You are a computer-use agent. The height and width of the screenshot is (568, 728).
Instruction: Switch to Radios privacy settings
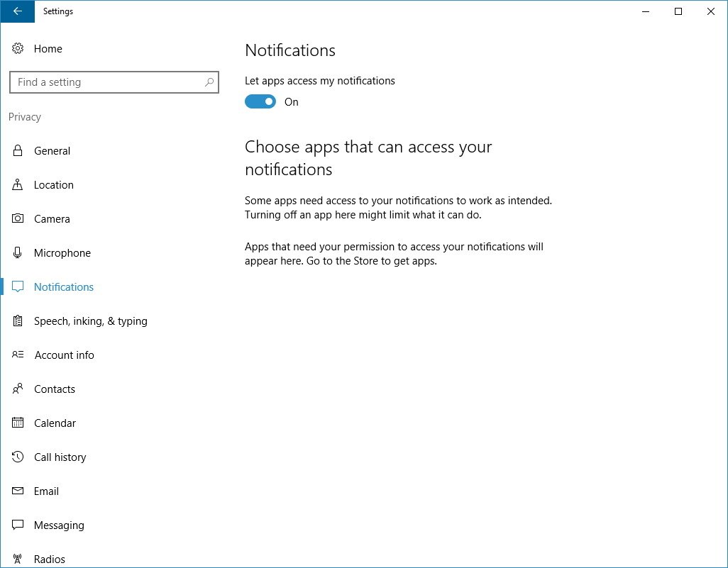[x=50, y=559]
